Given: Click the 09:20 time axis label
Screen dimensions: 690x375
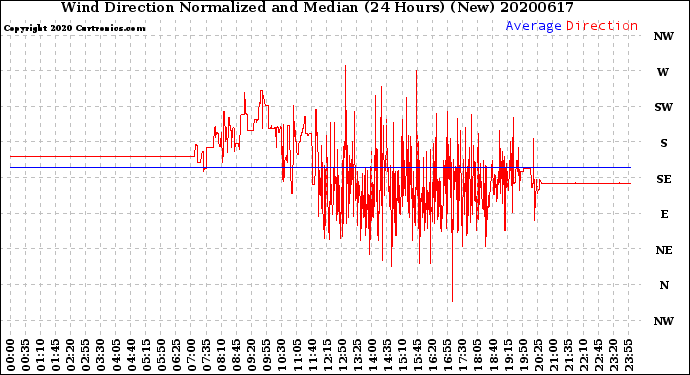Looking at the screenshot, I should click(252, 355).
